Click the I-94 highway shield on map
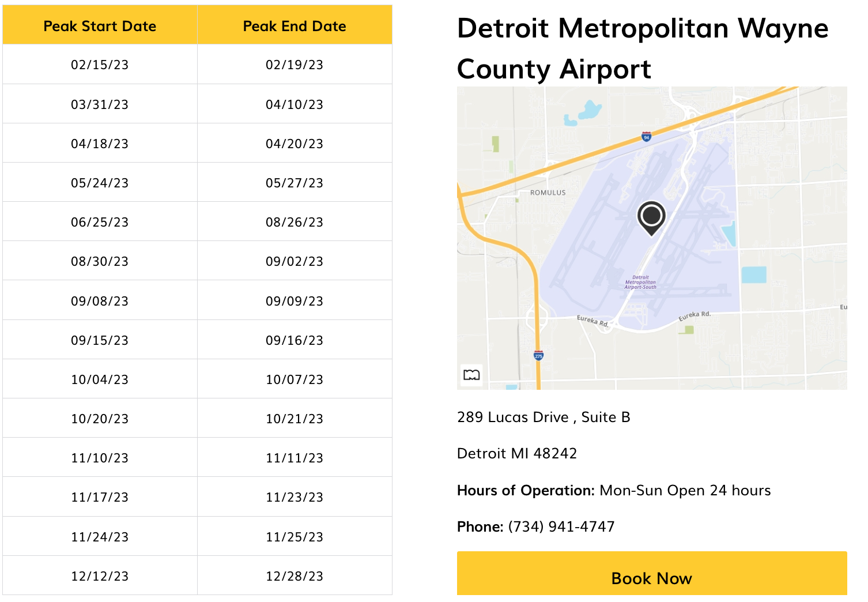This screenshot has width=868, height=602. click(647, 137)
